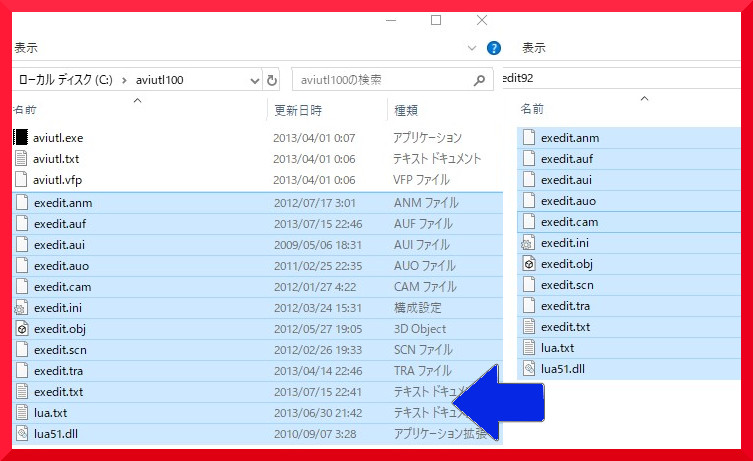Click date 2010/09/07 3:28 of lua51.dll
The width and height of the screenshot is (753, 461).
tap(315, 434)
